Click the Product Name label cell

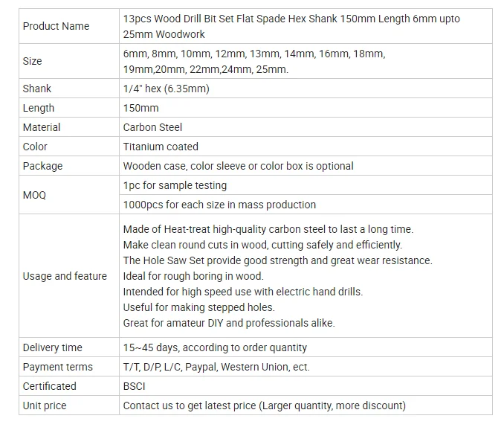56,26
